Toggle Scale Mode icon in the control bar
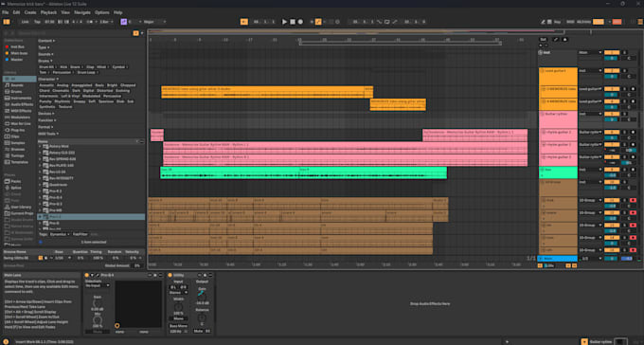Image resolution: width=644 pixels, height=345 pixels. pos(124,22)
